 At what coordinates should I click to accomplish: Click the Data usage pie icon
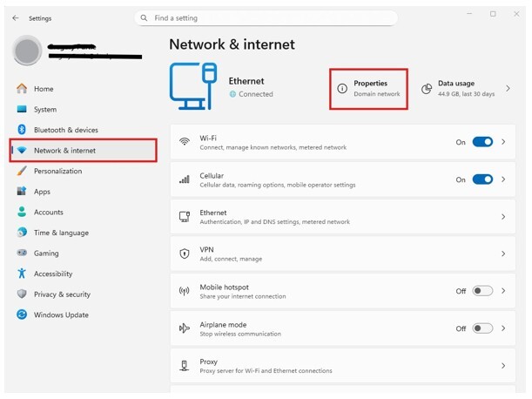[427, 89]
